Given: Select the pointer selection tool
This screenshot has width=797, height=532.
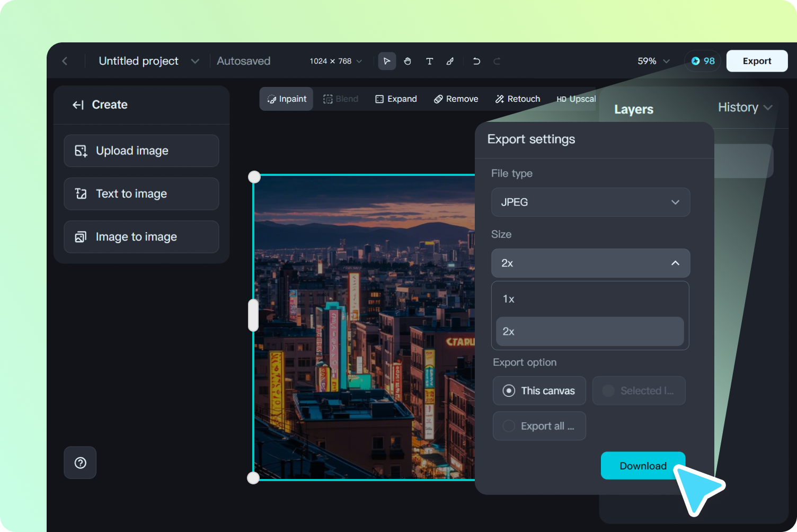Looking at the screenshot, I should [x=387, y=61].
